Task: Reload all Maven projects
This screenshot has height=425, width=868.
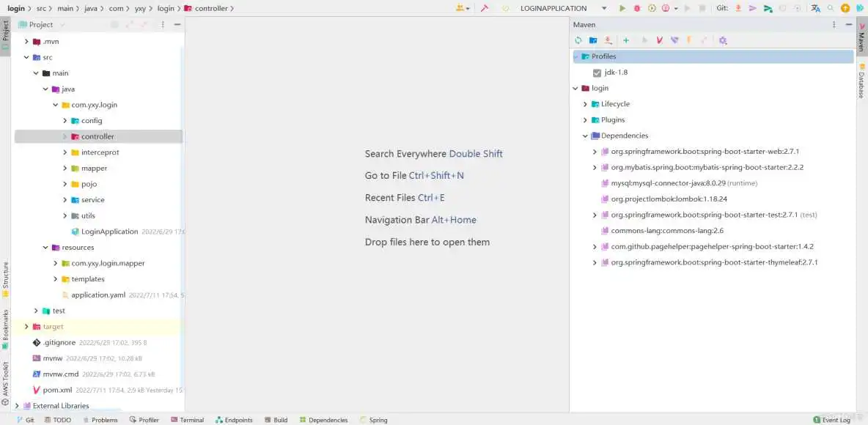Action: pos(579,40)
